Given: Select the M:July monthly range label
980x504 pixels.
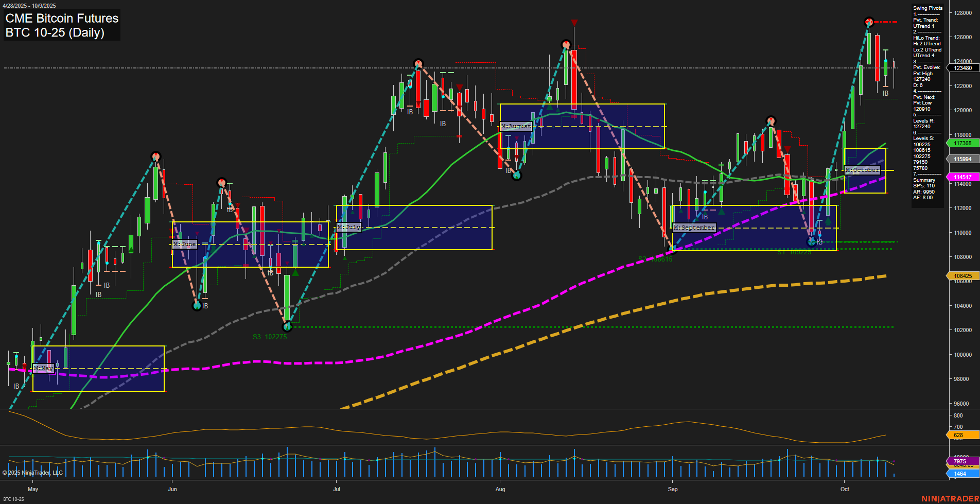Looking at the screenshot, I should pyautogui.click(x=349, y=227).
